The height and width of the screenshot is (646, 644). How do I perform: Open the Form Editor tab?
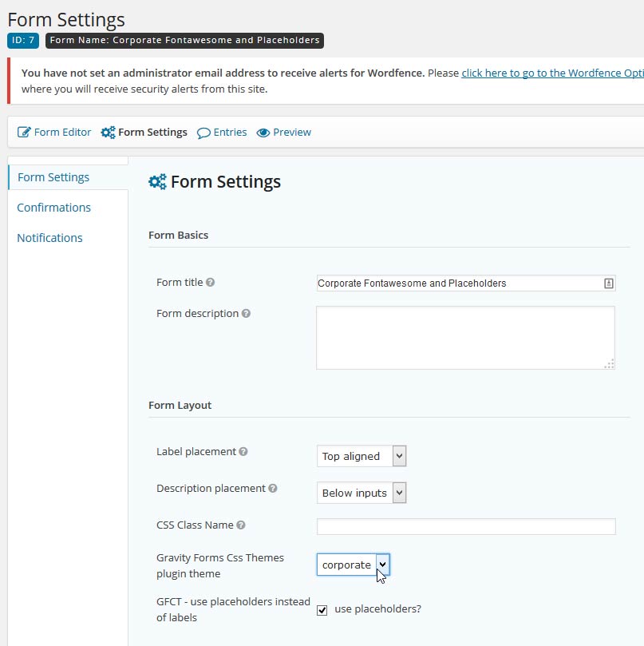coord(54,133)
